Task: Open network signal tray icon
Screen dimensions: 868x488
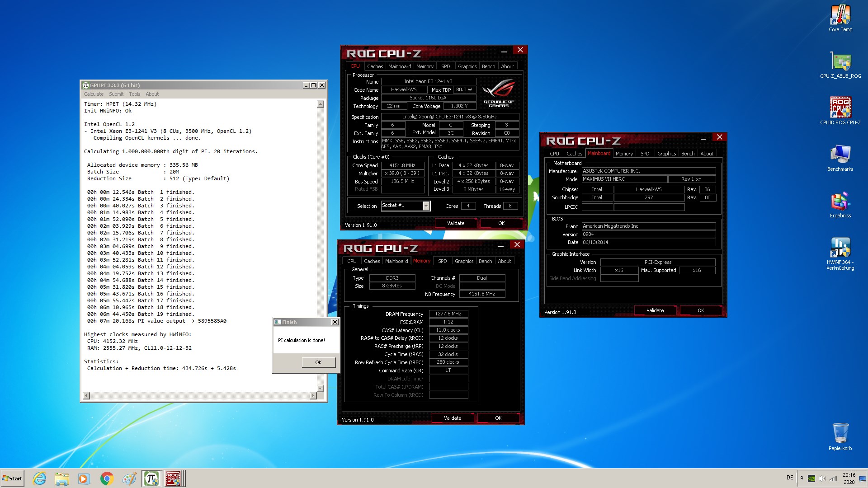Action: coord(833,479)
